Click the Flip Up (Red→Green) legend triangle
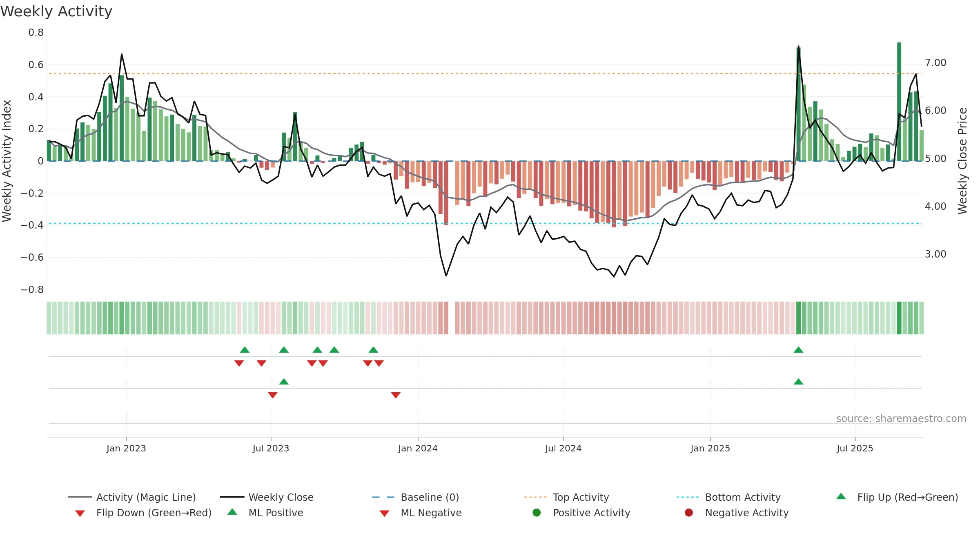The image size is (980, 551). (x=841, y=496)
